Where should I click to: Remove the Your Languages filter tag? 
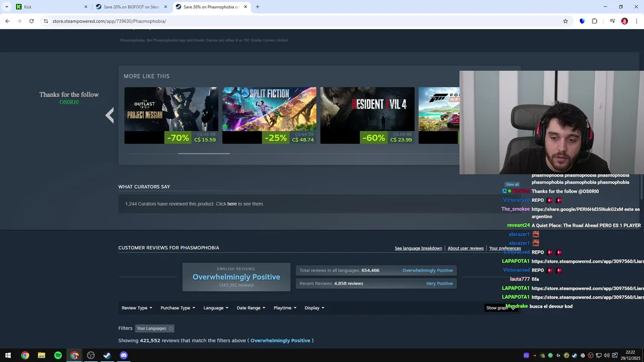point(171,328)
